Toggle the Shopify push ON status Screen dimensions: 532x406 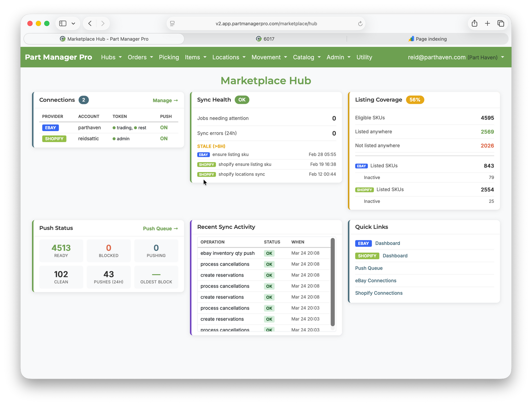(x=164, y=138)
